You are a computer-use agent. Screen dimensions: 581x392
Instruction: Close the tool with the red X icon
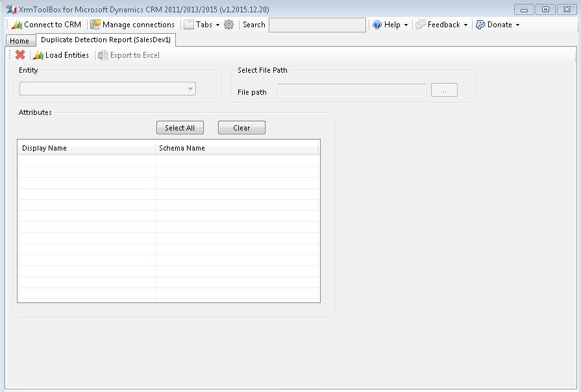click(20, 55)
